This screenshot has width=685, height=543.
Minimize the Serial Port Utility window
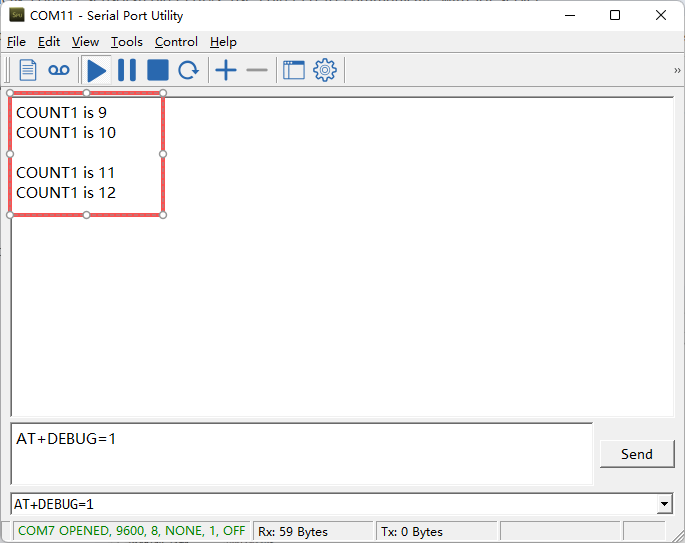click(x=570, y=15)
